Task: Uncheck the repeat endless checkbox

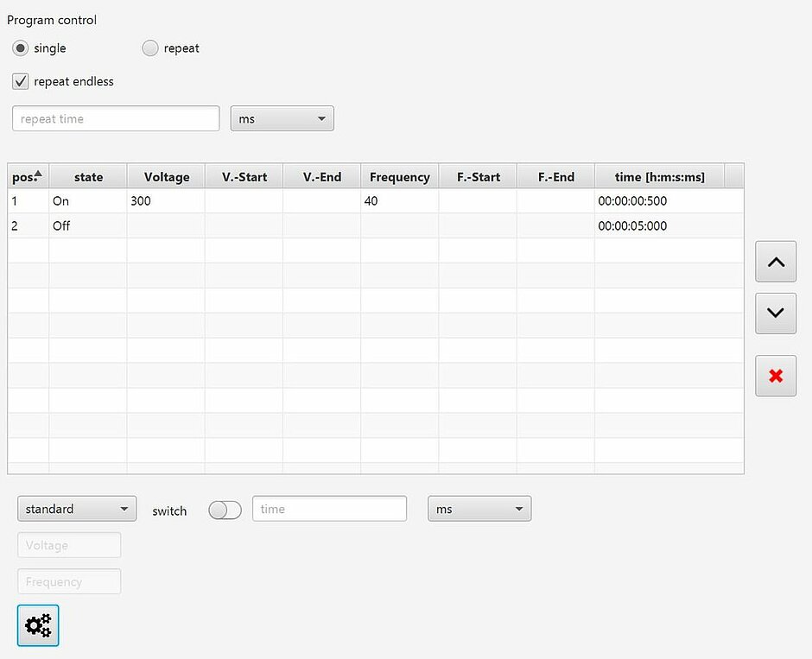Action: 20,82
